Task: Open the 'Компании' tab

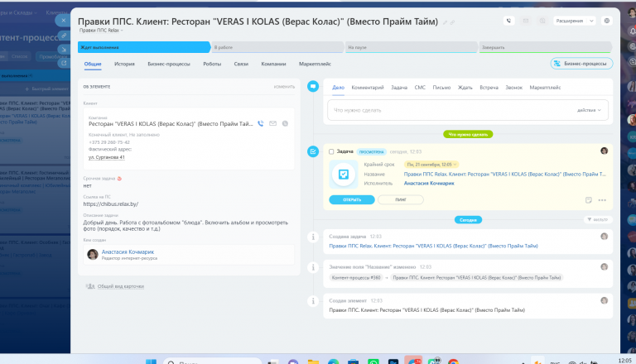Action: tap(273, 64)
